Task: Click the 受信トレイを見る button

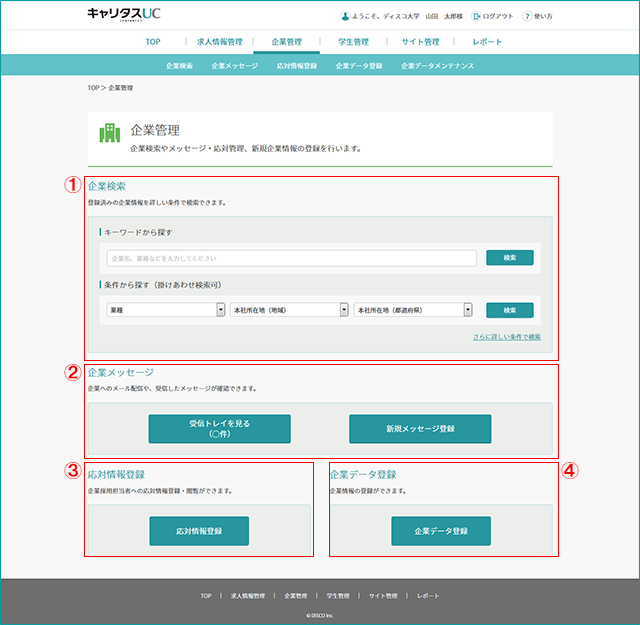Action: [x=220, y=429]
